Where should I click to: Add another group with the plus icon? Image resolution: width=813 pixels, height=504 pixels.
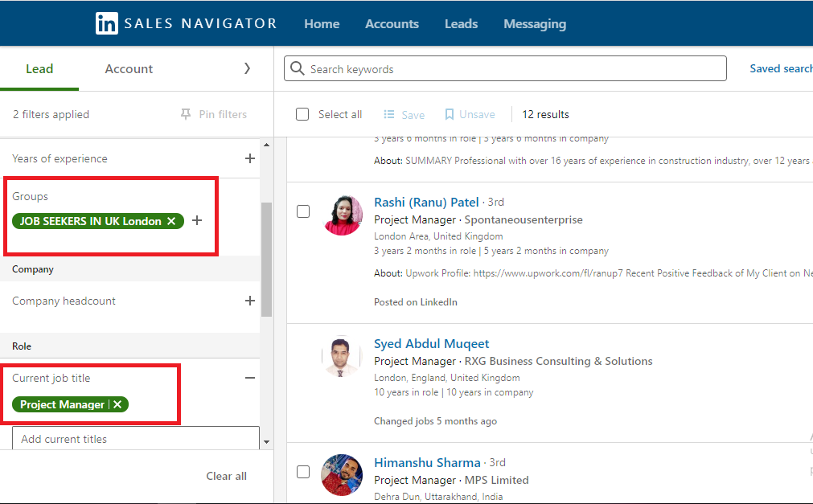197,220
